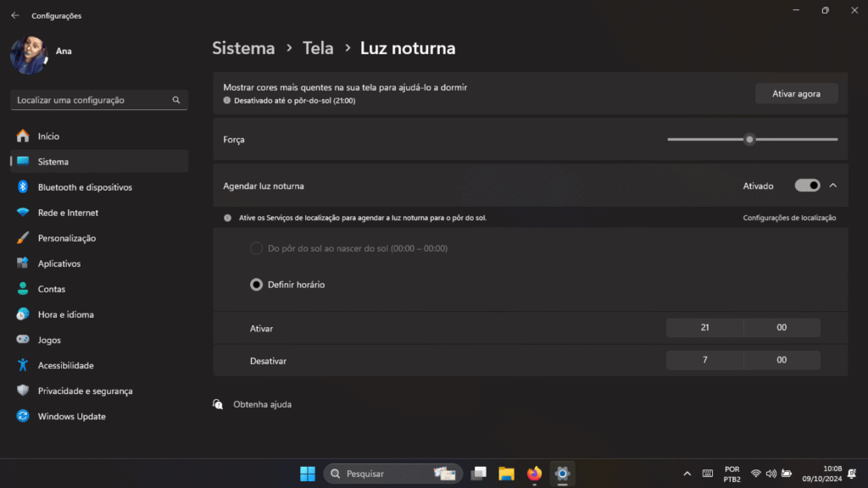Click the Obtenha ajuda help icon

218,404
